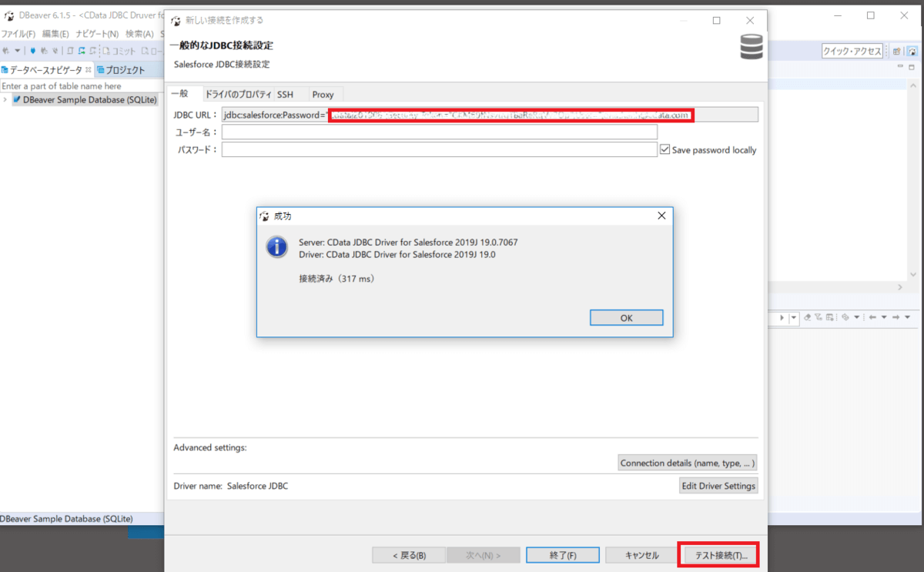
Task: Click the Open Perspective icon
Action: pyautogui.click(x=896, y=52)
